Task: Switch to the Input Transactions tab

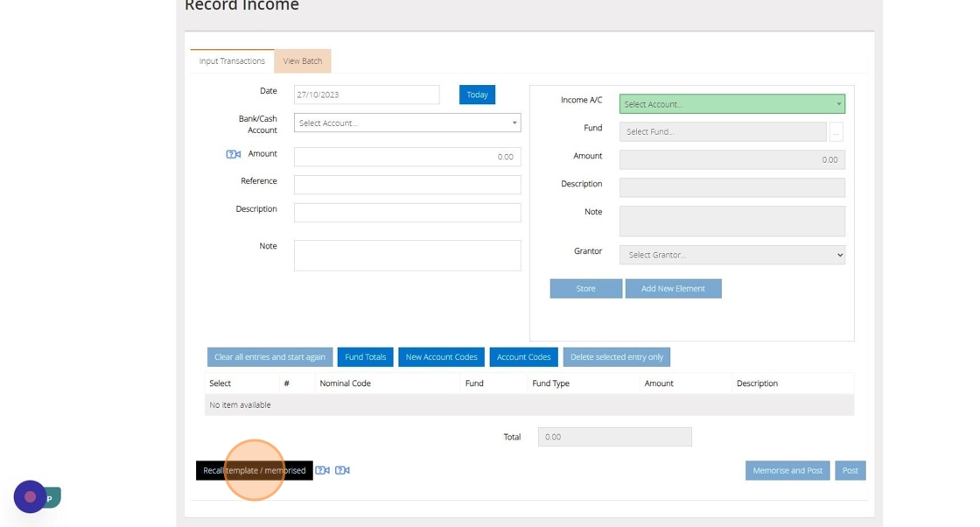Action: (232, 60)
